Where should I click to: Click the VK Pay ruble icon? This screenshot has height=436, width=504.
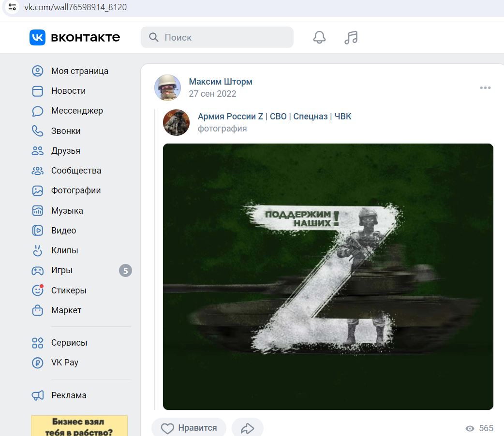38,363
